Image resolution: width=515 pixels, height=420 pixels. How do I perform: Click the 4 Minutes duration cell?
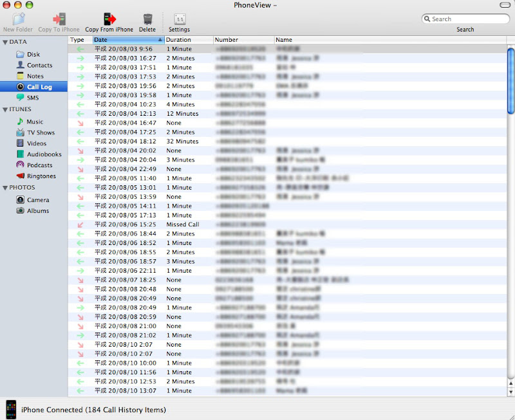pos(180,105)
